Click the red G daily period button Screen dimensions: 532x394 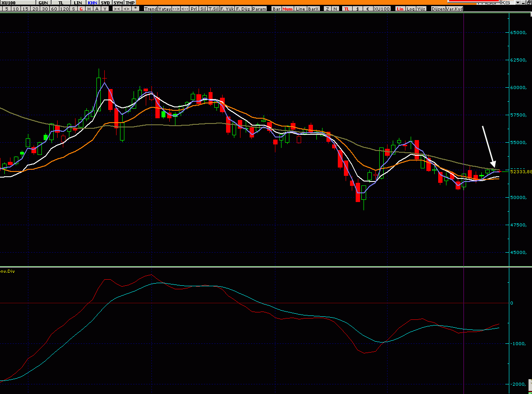point(81,9)
